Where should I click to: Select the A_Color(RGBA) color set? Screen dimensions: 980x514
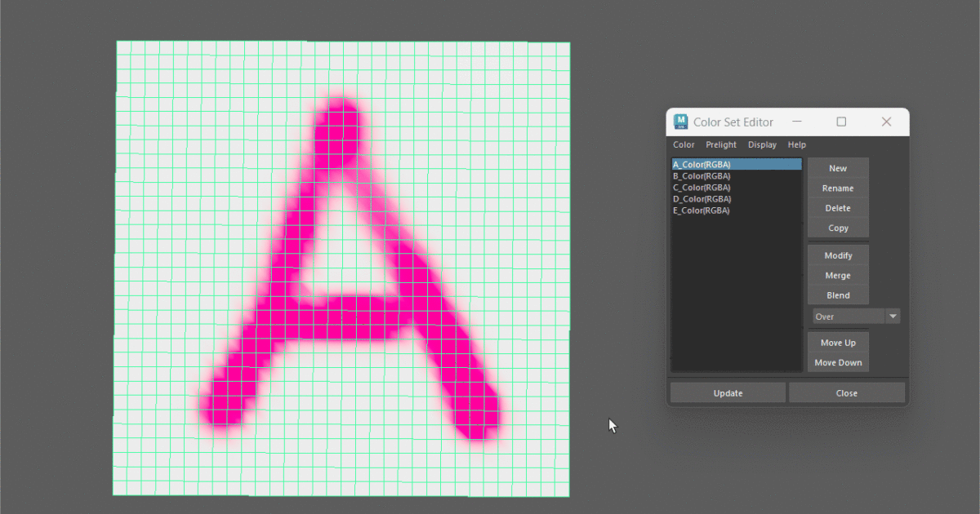pyautogui.click(x=702, y=165)
